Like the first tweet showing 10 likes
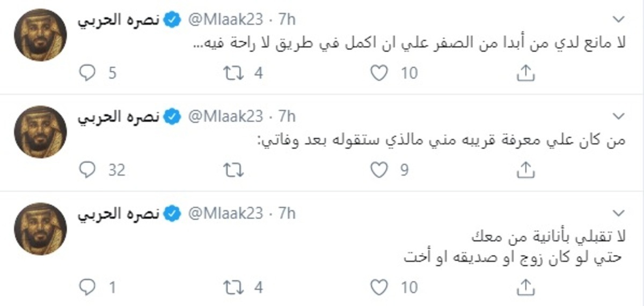The height and width of the screenshot is (306, 644). pos(379,73)
